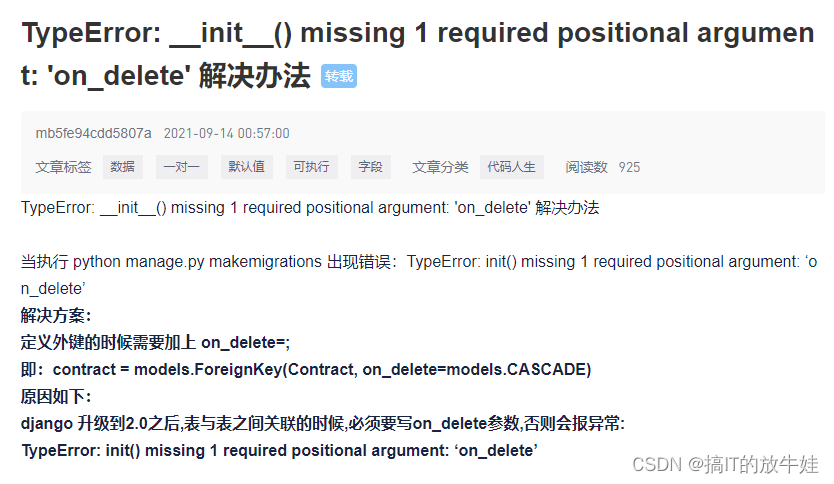The image size is (834, 484).
Task: Click the ForeignKey code example line
Action: 306,370
